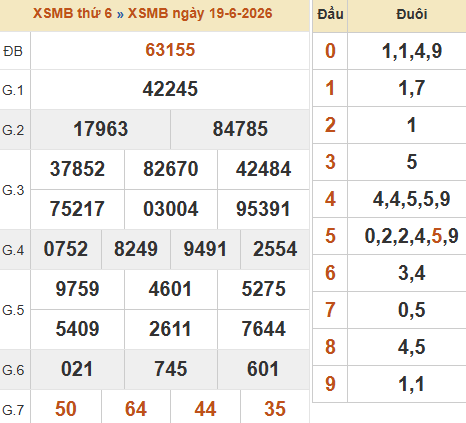Click G.5 number 2611

click(x=170, y=329)
